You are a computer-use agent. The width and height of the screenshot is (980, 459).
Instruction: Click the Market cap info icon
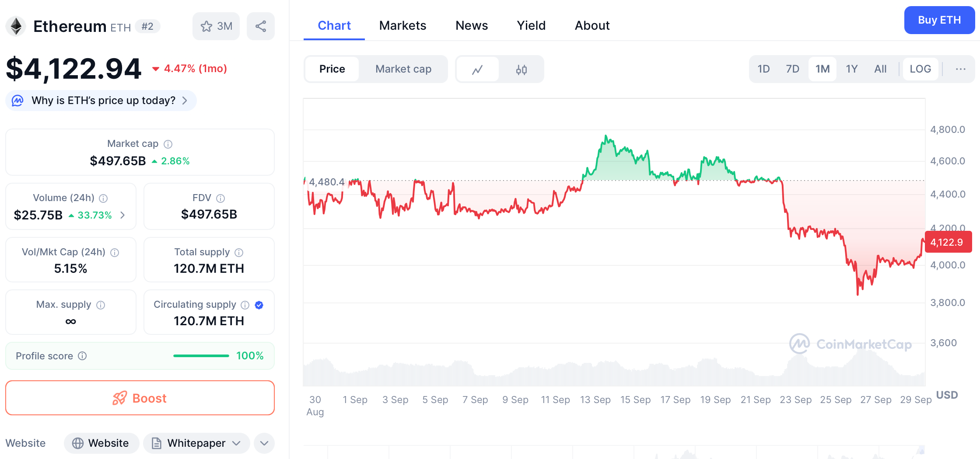[168, 144]
